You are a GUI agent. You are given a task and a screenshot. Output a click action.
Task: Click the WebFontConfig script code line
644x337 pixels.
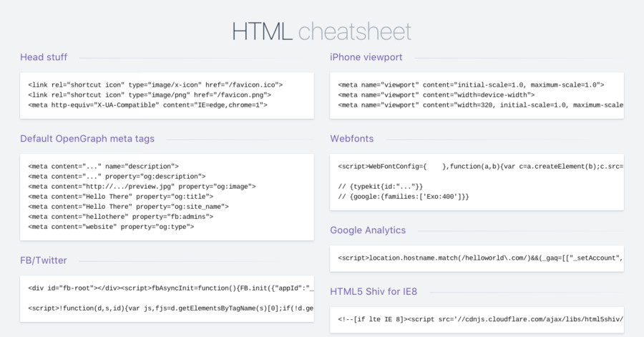coord(479,167)
